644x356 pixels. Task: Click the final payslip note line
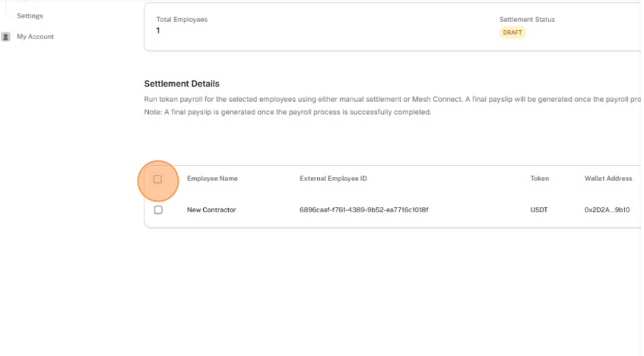287,112
